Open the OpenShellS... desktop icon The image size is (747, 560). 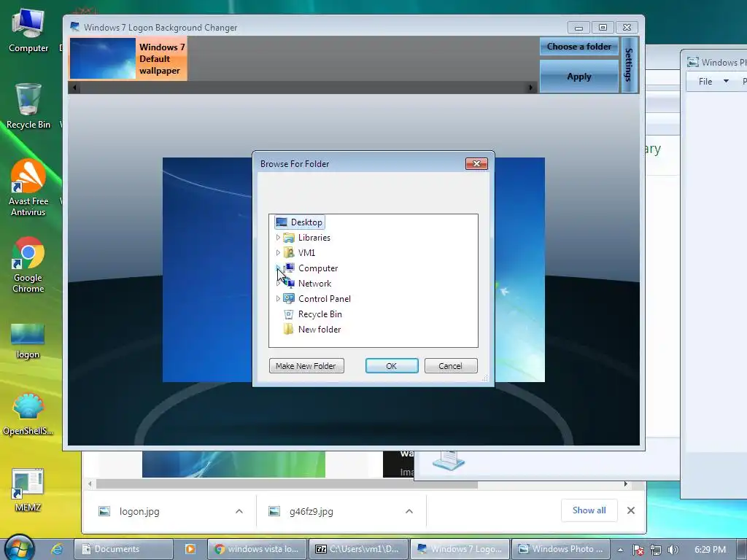tap(28, 414)
